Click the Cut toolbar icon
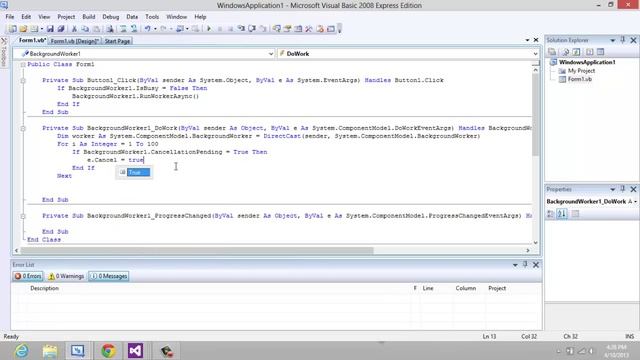The width and height of the screenshot is (640, 360). 75,29
